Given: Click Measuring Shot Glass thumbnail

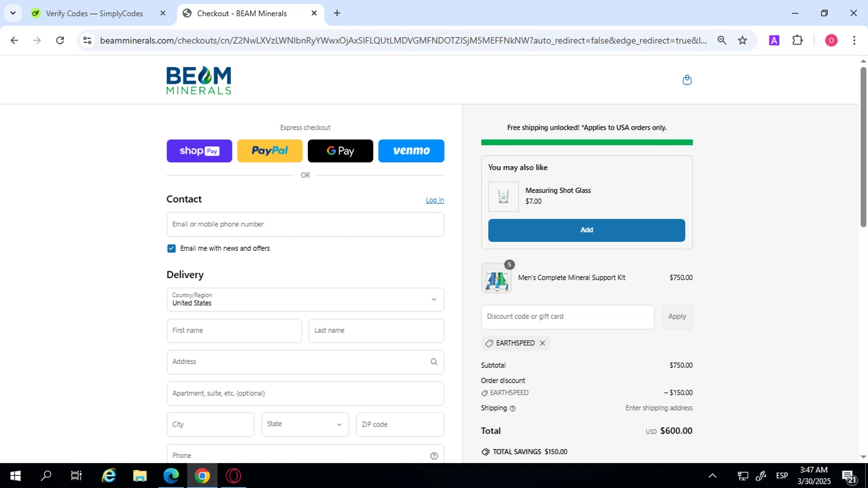Looking at the screenshot, I should 503,197.
